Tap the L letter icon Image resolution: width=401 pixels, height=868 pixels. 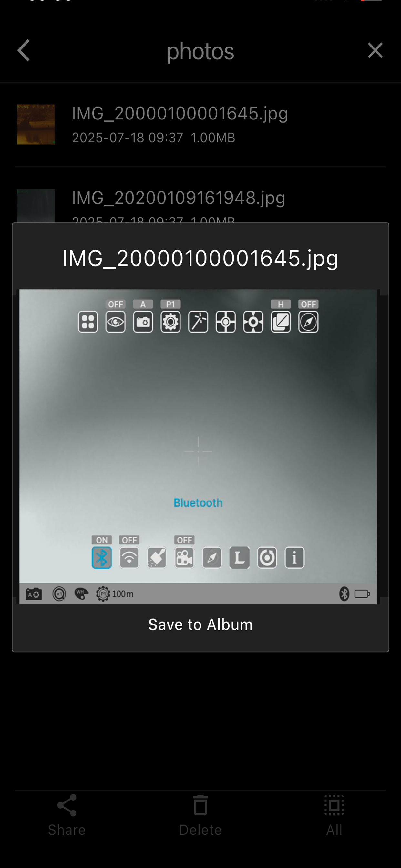[240, 558]
